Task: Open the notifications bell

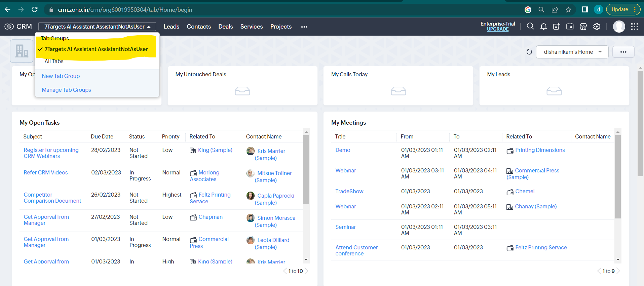Action: pyautogui.click(x=543, y=27)
